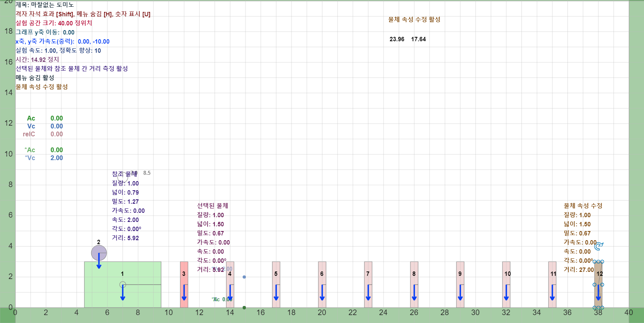Select the domino labeled 5
The image size is (644, 323).
click(276, 285)
